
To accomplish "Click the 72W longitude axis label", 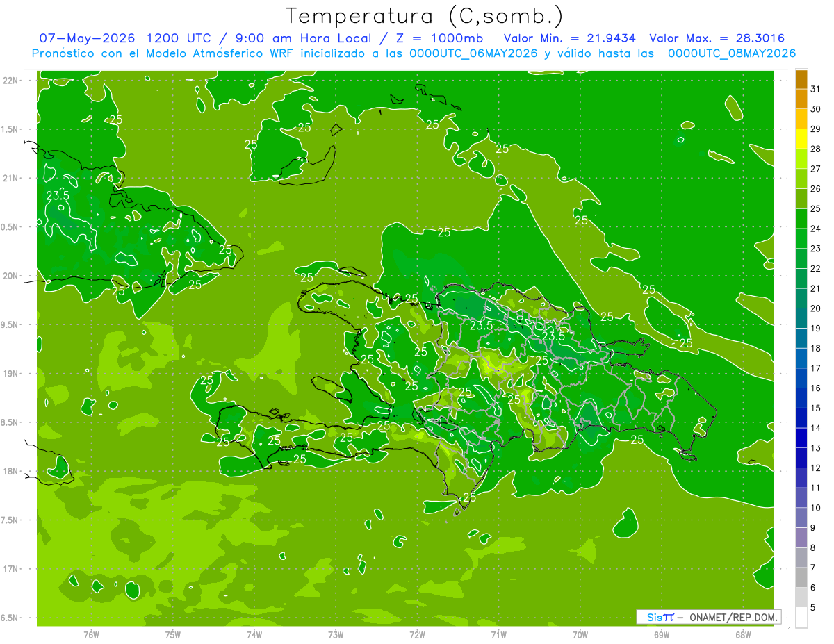I will 417,634.
